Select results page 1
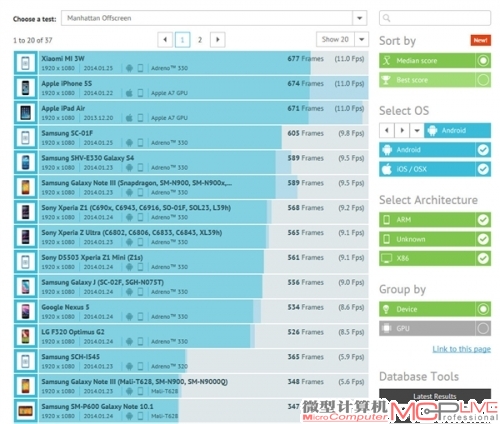The image size is (500, 424). tap(182, 40)
